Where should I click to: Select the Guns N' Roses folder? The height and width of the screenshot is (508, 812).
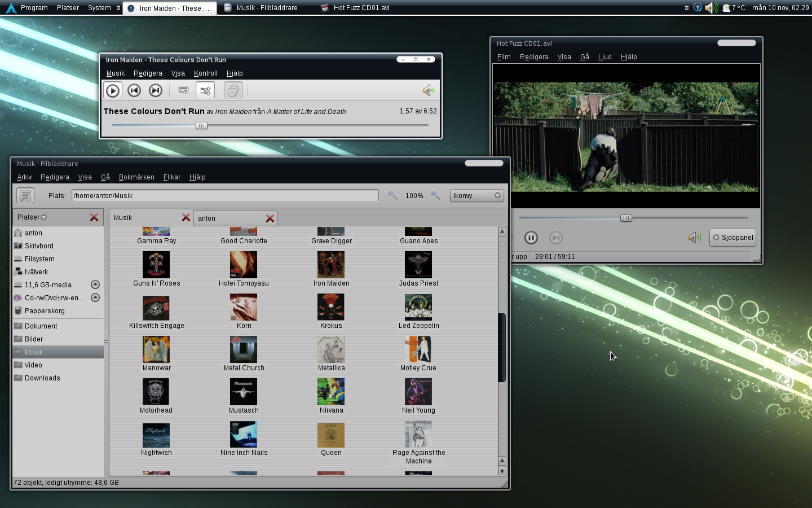click(156, 269)
